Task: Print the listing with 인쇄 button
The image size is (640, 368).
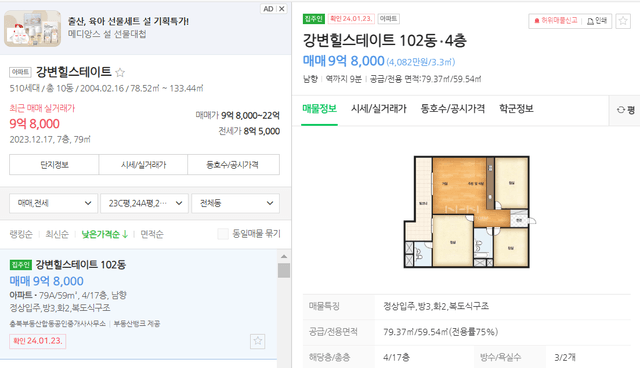Action: 597,20
